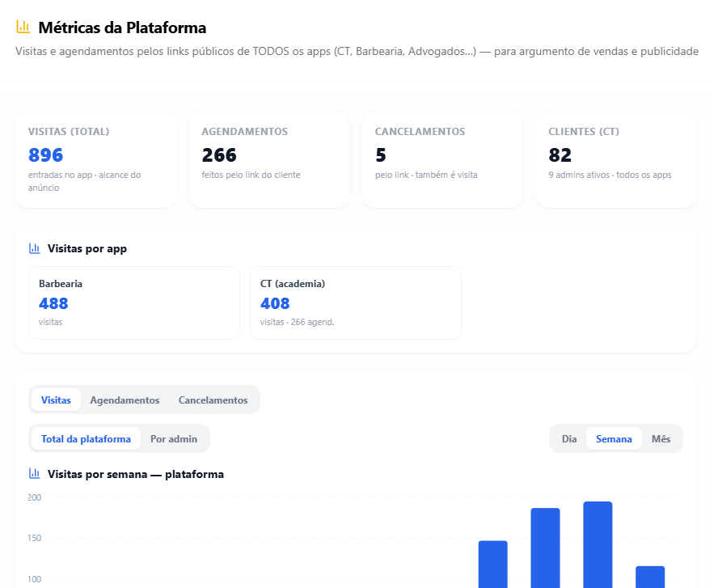Click the 100 label on the chart axis
The width and height of the screenshot is (714, 588).
click(x=35, y=579)
